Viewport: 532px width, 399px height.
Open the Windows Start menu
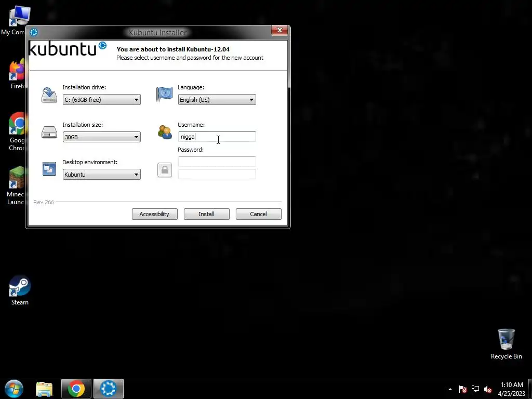[14, 389]
